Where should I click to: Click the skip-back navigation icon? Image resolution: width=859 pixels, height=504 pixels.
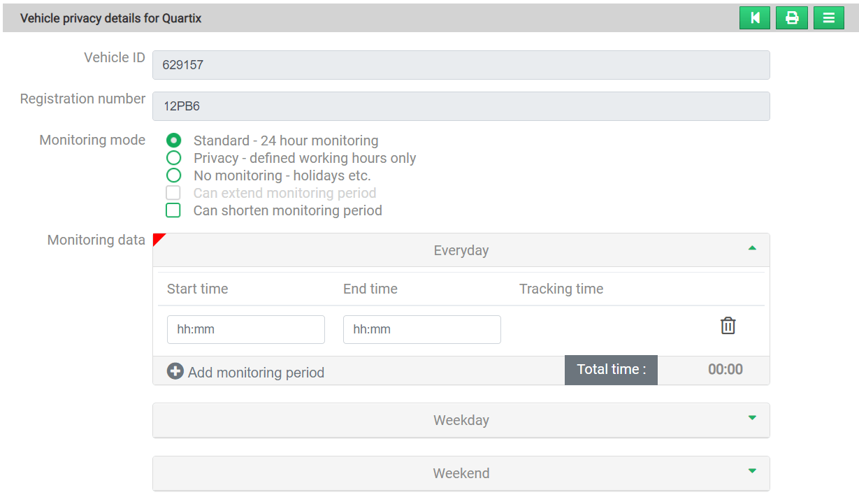click(x=754, y=17)
